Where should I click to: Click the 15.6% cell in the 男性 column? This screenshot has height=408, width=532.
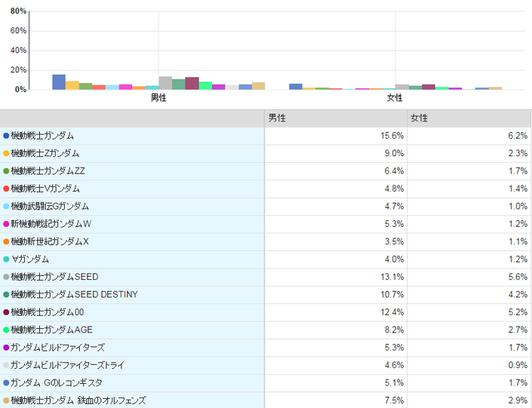point(391,135)
